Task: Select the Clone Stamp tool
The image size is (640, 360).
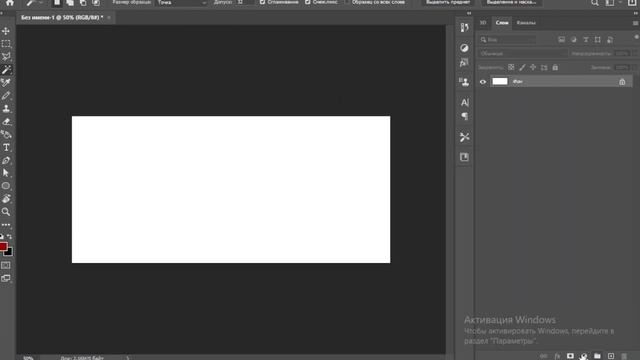Action: 6,109
